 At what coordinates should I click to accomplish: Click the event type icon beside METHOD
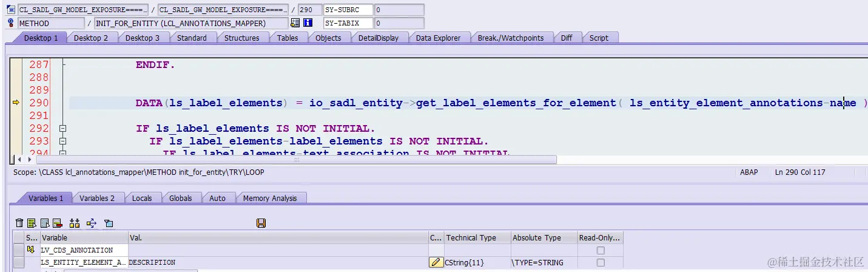coord(10,23)
